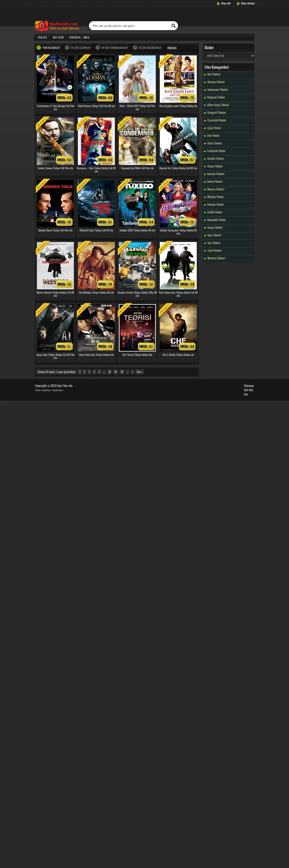Click the search magnifier icon
Viewport: 289px width, 868px height.
[174, 26]
